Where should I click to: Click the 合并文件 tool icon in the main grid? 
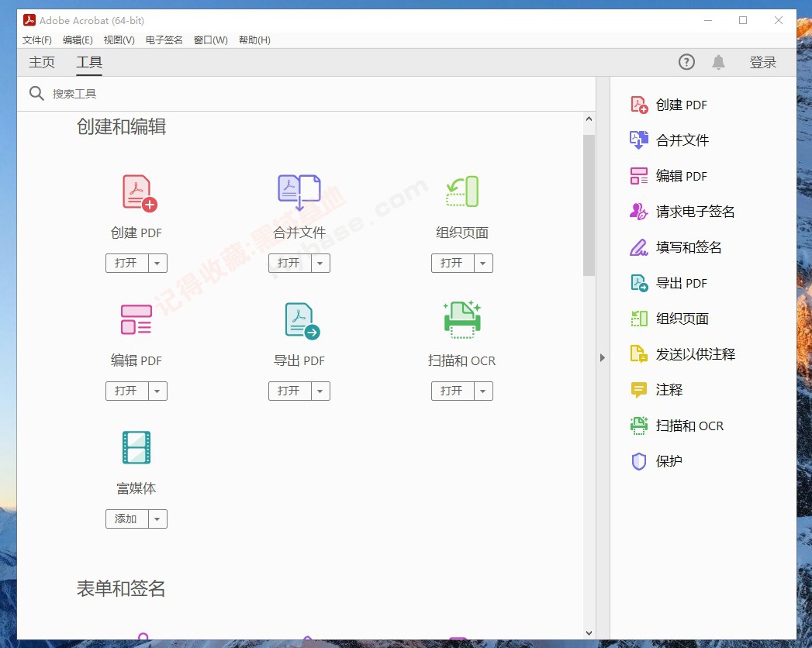(299, 192)
